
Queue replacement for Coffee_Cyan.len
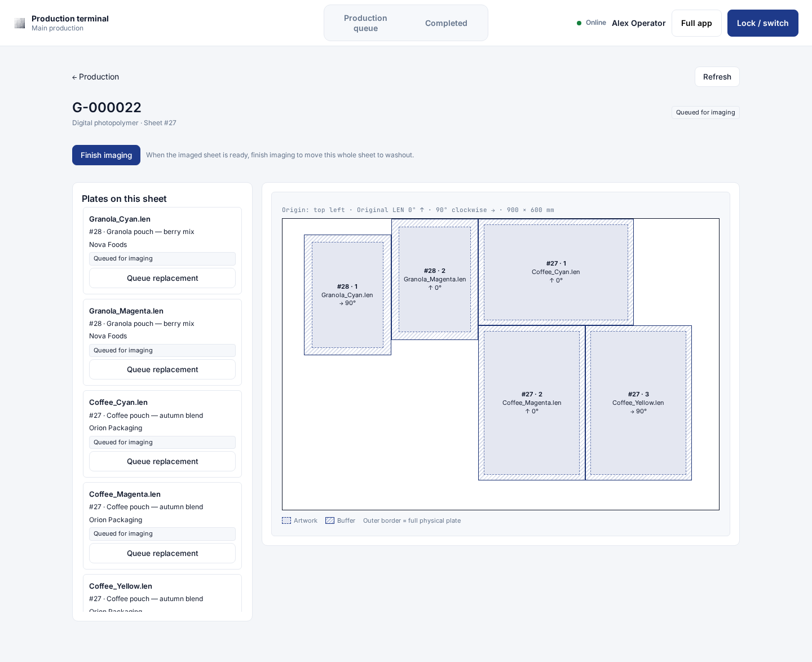coord(162,461)
